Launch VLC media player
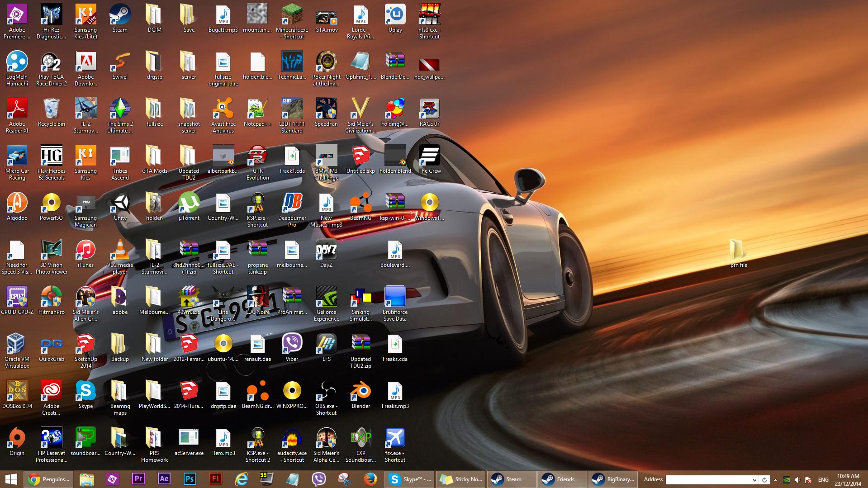868x488 pixels. click(x=120, y=256)
